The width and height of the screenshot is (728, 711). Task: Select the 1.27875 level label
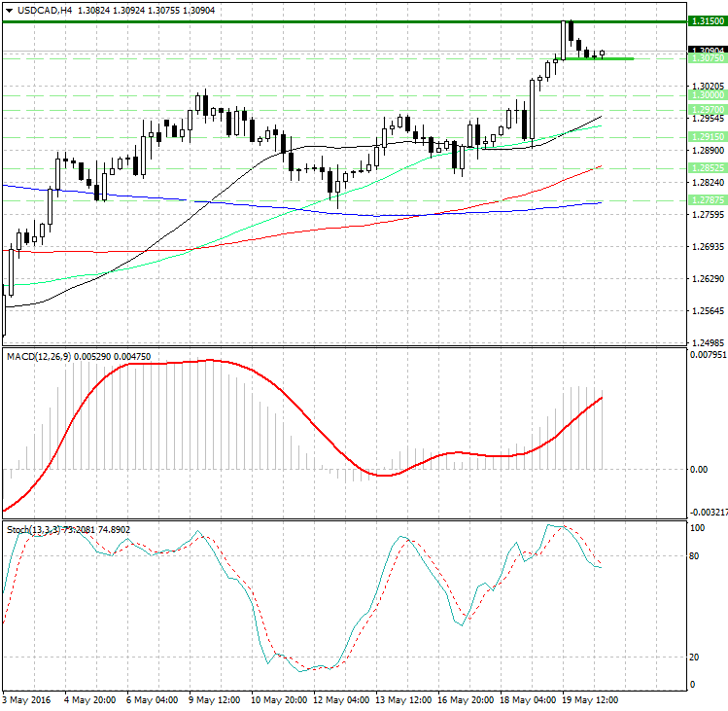click(706, 199)
